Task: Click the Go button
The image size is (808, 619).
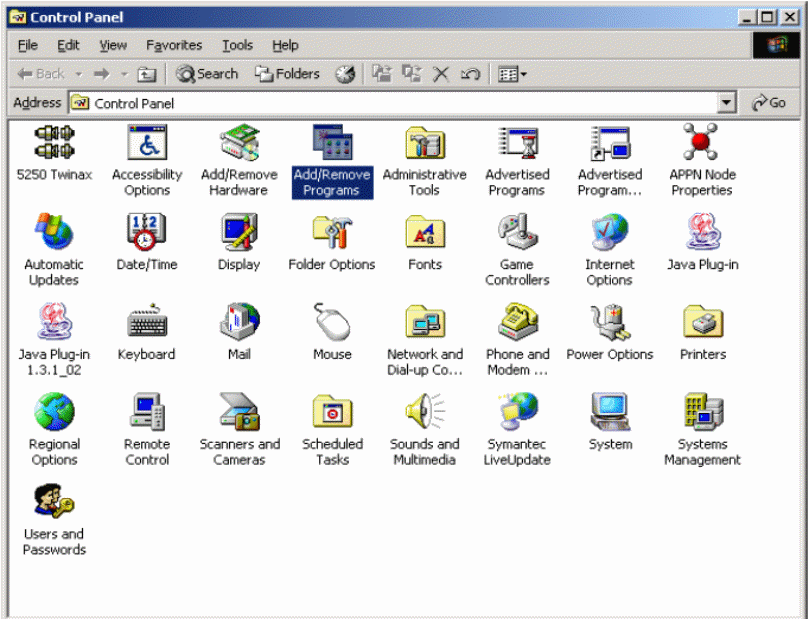Action: pyautogui.click(x=769, y=103)
